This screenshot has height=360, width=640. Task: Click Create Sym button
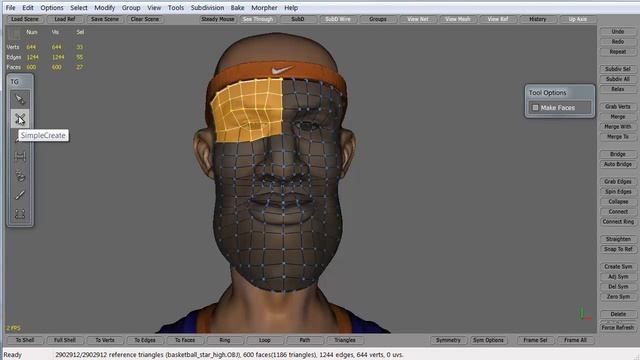[618, 267]
